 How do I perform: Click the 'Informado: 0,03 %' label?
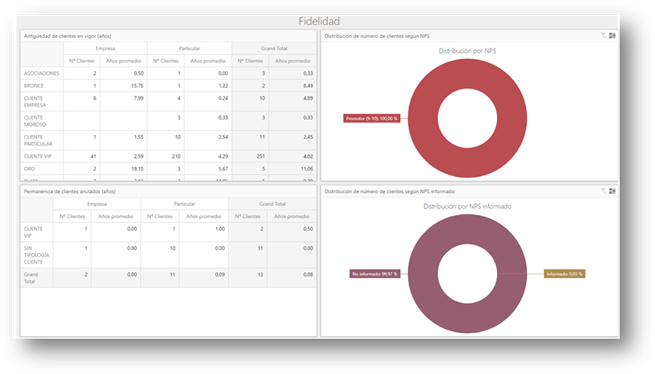pos(564,274)
